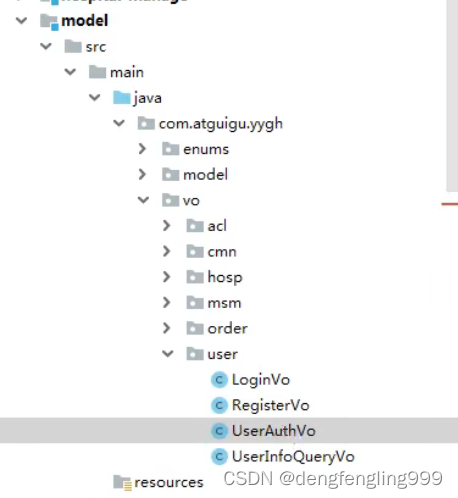This screenshot has height=498, width=458.
Task: Click the java source folder icon
Action: click(x=122, y=98)
